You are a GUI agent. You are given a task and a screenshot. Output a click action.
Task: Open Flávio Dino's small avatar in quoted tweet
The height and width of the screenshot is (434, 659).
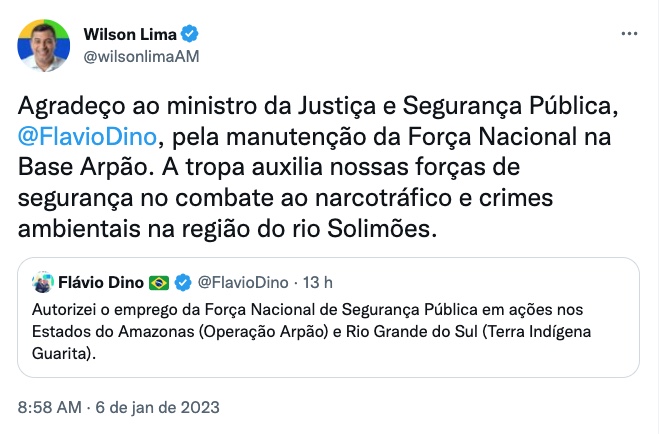[x=43, y=281]
